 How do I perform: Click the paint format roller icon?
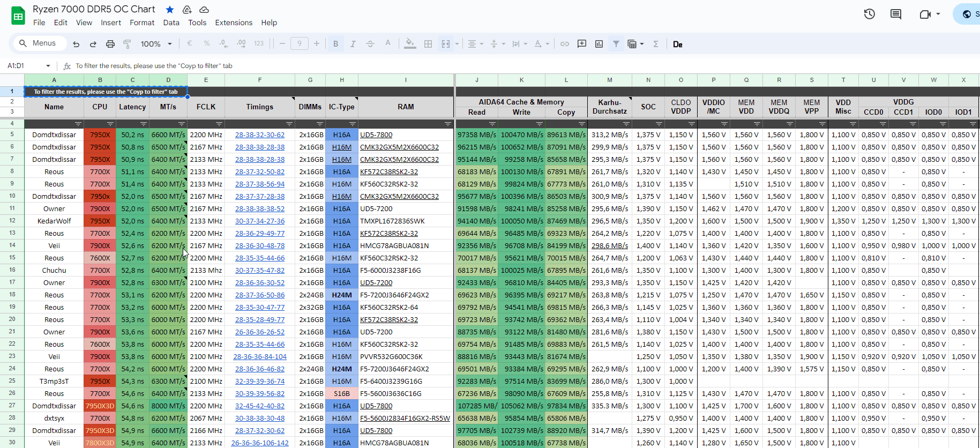tap(127, 44)
